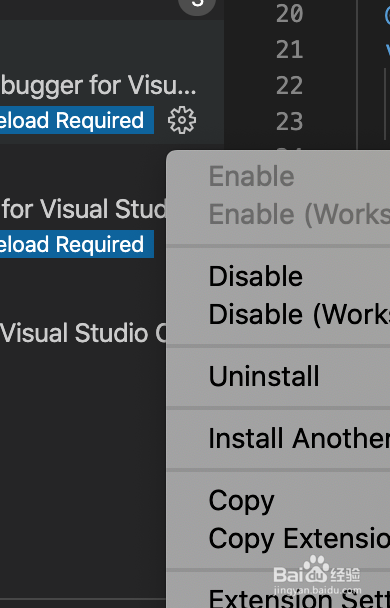
Task: Click Reload Required under the debugger extension
Action: (x=77, y=120)
